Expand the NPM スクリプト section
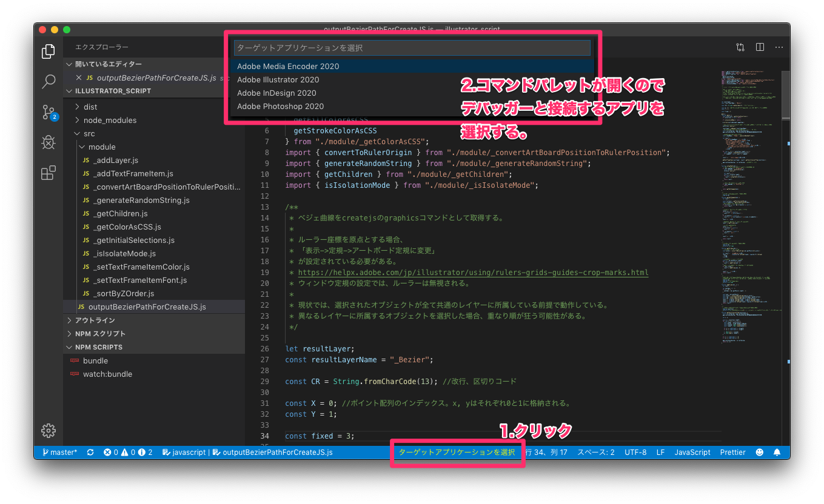Viewport: 824px width, 504px height. (155, 334)
